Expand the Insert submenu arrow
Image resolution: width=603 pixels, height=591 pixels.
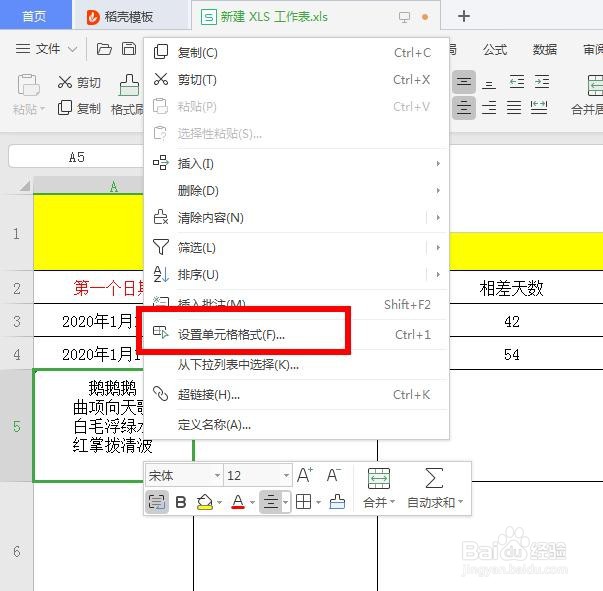(x=438, y=163)
